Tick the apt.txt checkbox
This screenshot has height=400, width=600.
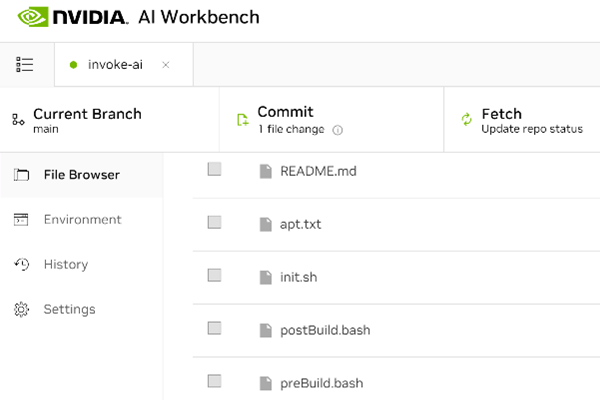click(x=214, y=222)
